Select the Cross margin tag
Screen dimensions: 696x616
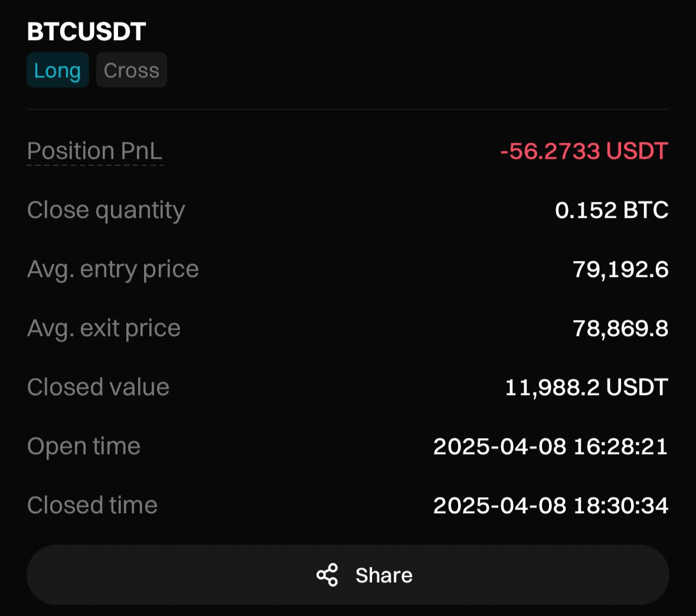(x=131, y=70)
